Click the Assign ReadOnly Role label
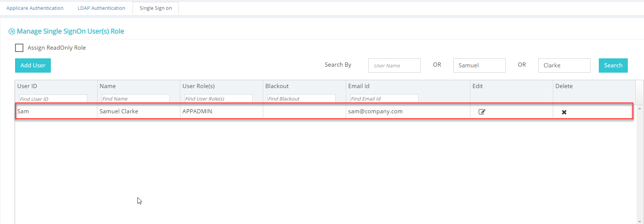This screenshot has height=224, width=644. click(x=56, y=48)
